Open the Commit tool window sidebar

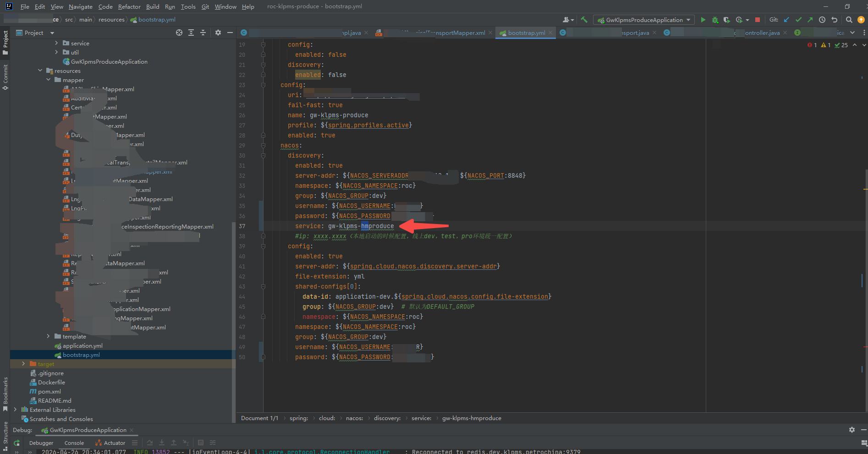(5, 77)
